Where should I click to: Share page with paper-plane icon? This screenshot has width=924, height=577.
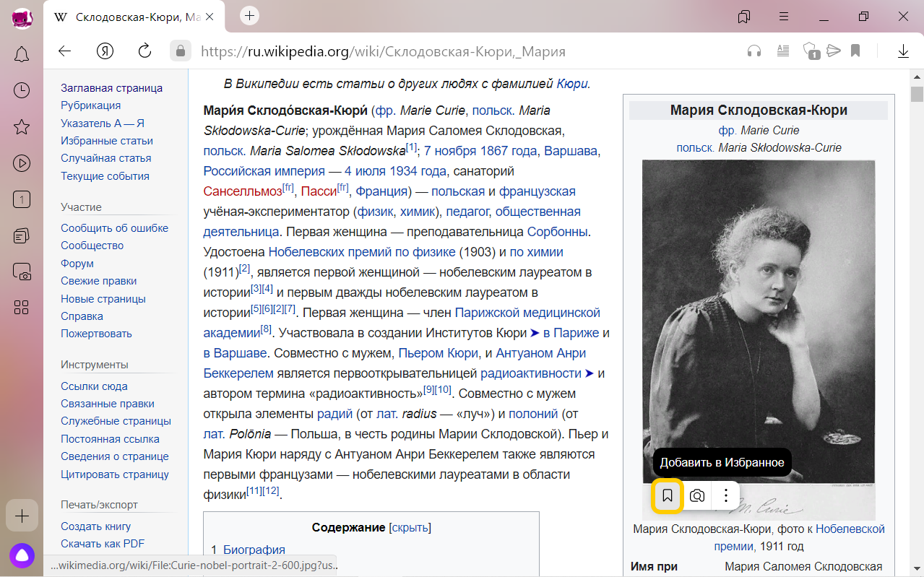pos(834,51)
